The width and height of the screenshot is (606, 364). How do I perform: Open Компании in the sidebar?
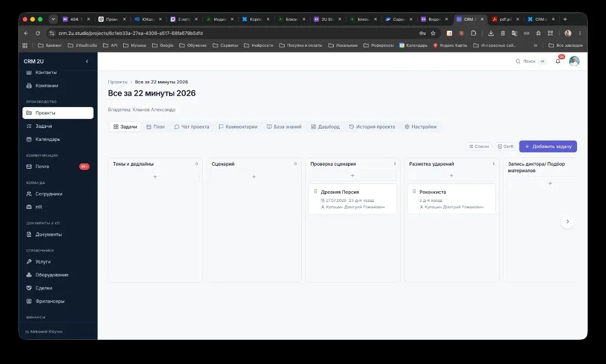[x=58, y=85]
